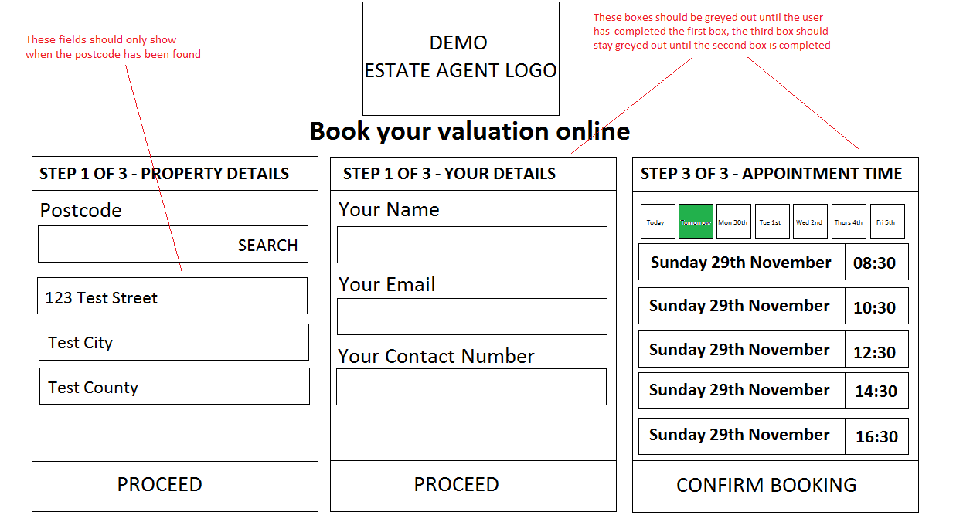This screenshot has height=522, width=980.
Task: Click the postcode SEARCH button
Action: point(270,245)
